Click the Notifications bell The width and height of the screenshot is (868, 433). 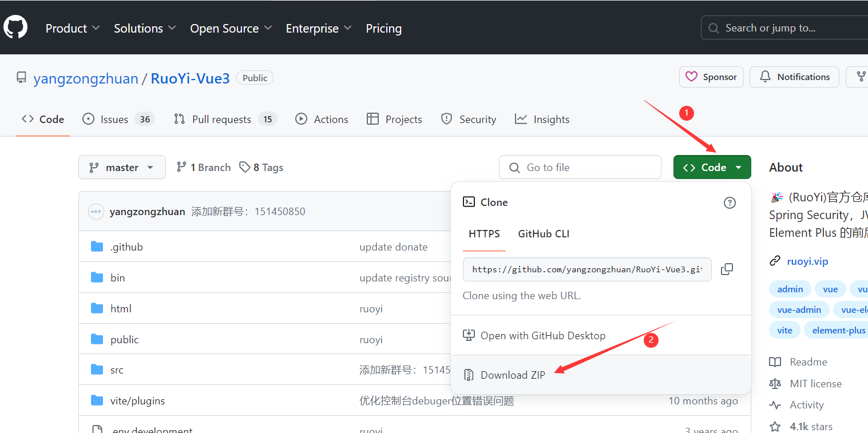coord(765,76)
